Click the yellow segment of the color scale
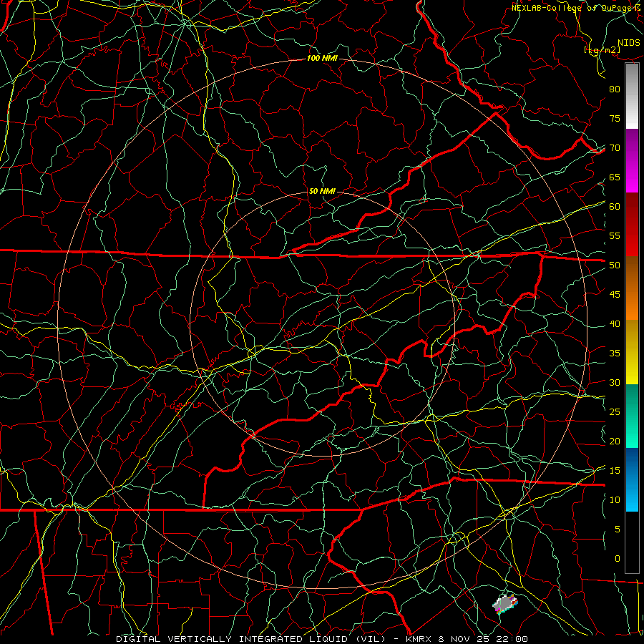This screenshot has height=644, width=644. click(632, 352)
